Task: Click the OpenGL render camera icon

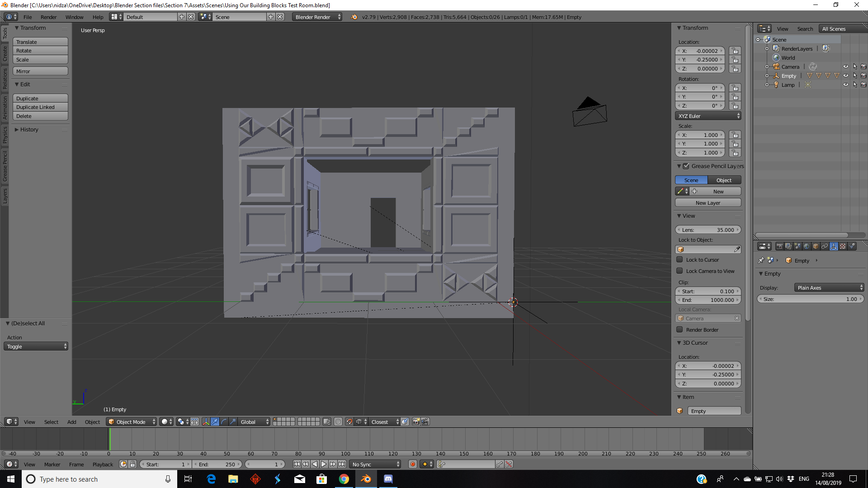Action: pos(416,422)
